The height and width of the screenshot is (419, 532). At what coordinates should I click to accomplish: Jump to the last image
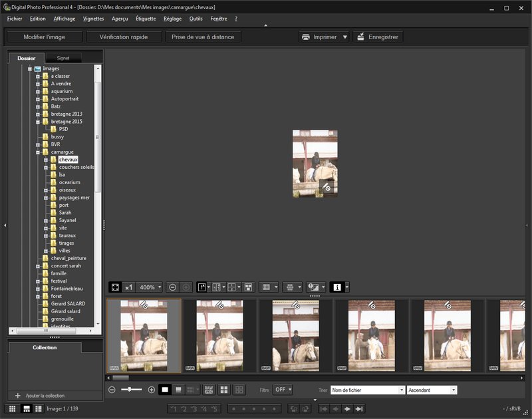point(359,409)
